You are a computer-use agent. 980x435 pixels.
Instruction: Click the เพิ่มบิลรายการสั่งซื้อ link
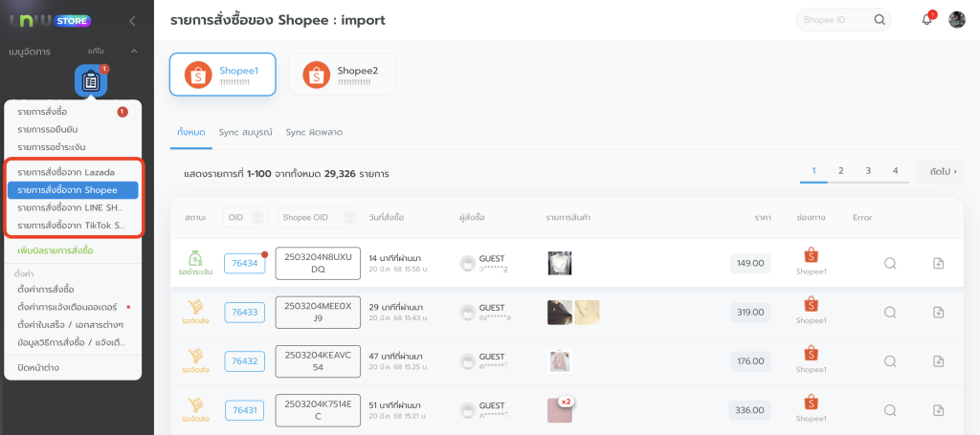[56, 250]
